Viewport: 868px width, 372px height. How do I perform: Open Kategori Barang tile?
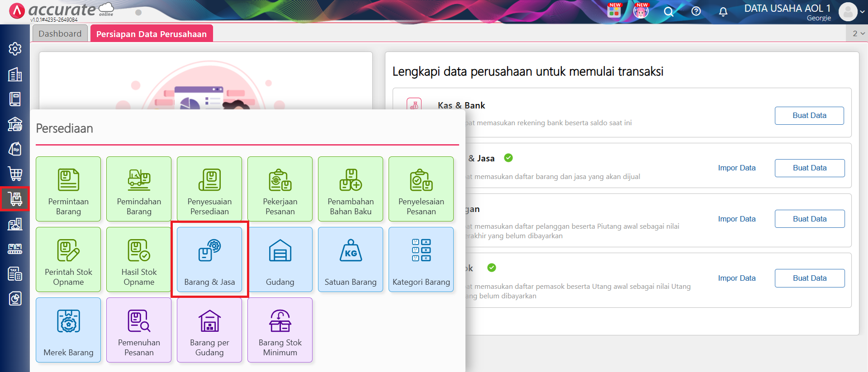(x=421, y=259)
